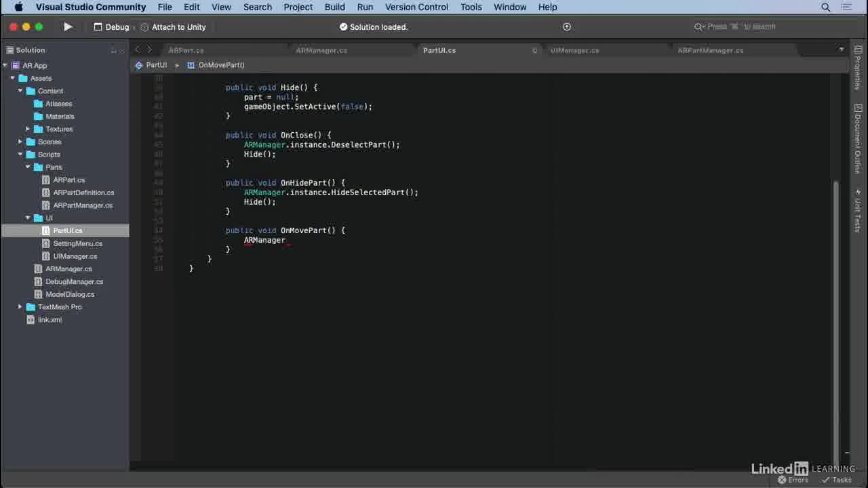Open the Edit menu
This screenshot has height=488, width=868.
[192, 7]
